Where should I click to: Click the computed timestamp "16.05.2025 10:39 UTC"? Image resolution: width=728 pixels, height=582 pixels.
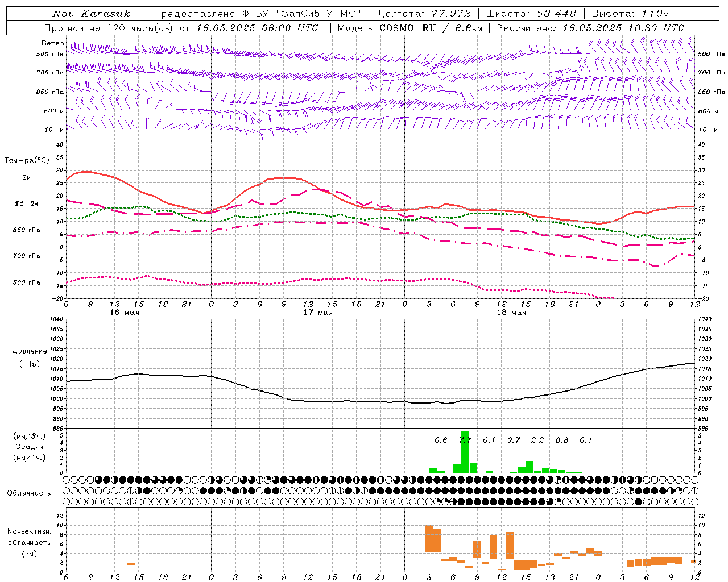(623, 28)
